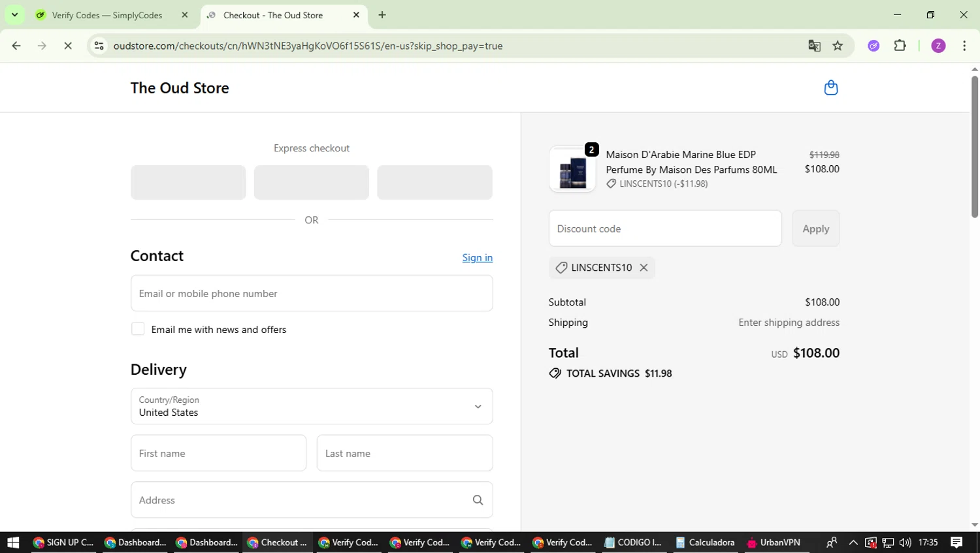Open the taskbar volume speaker icon

tap(905, 543)
